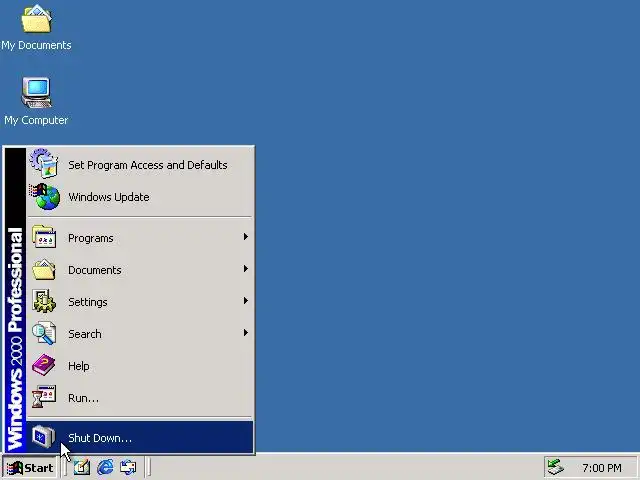The image size is (640, 480).
Task: Open Help from the Start menu
Action: coord(140,366)
